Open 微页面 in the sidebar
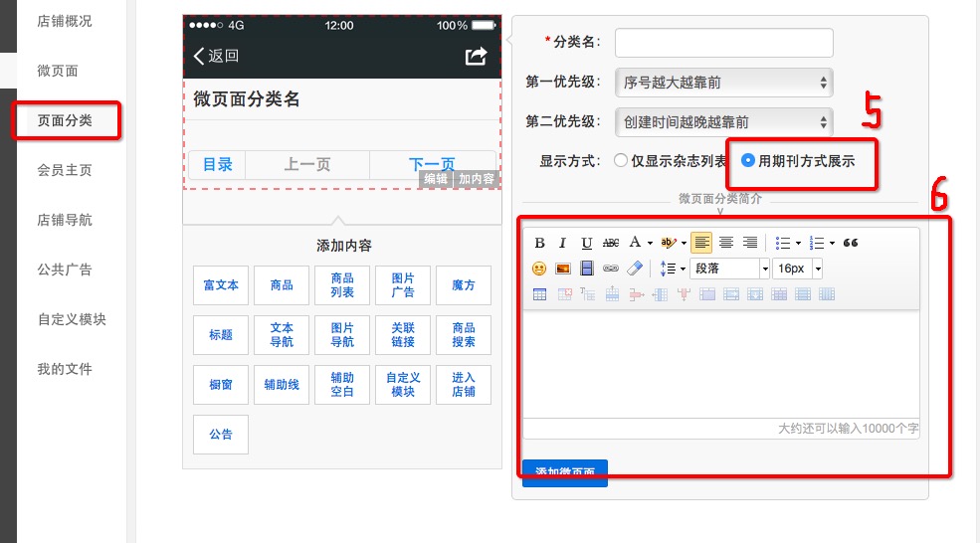This screenshot has height=543, width=980. coord(58,72)
